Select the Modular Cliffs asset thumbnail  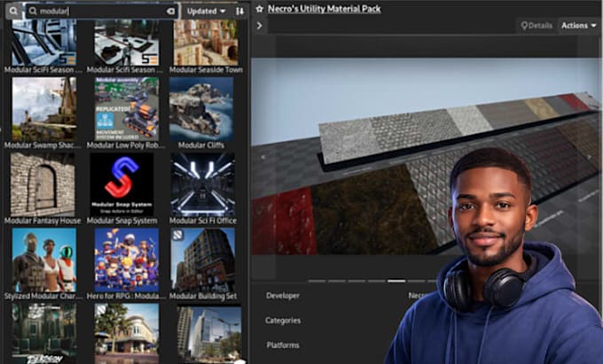tap(201, 109)
